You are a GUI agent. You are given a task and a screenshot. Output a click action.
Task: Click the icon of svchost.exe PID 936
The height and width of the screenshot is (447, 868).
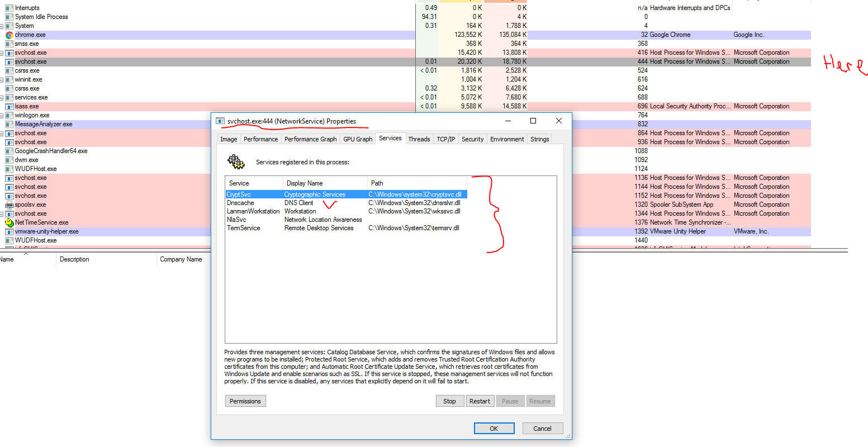coord(10,142)
